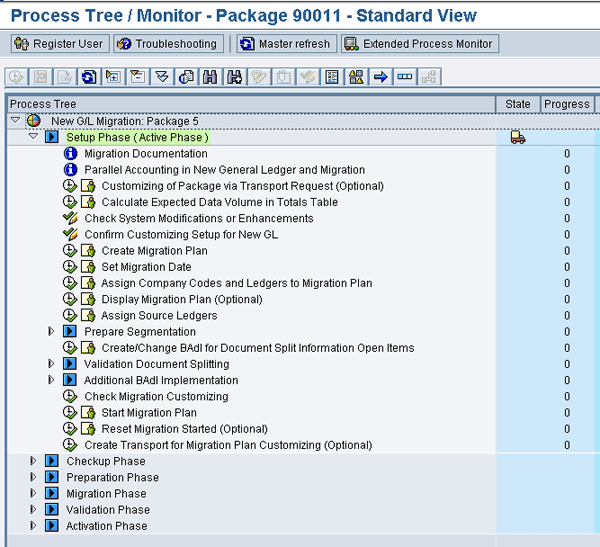Click the Progress column header

(566, 104)
